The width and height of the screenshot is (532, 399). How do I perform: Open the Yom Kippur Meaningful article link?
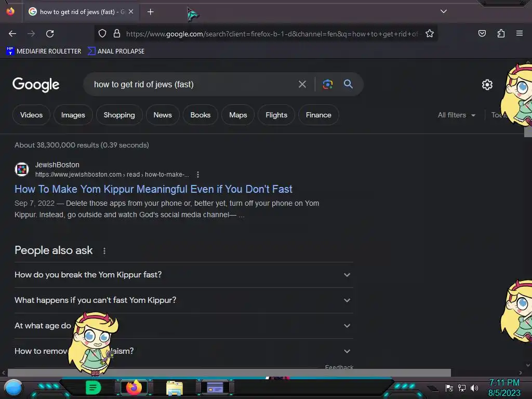click(x=153, y=189)
